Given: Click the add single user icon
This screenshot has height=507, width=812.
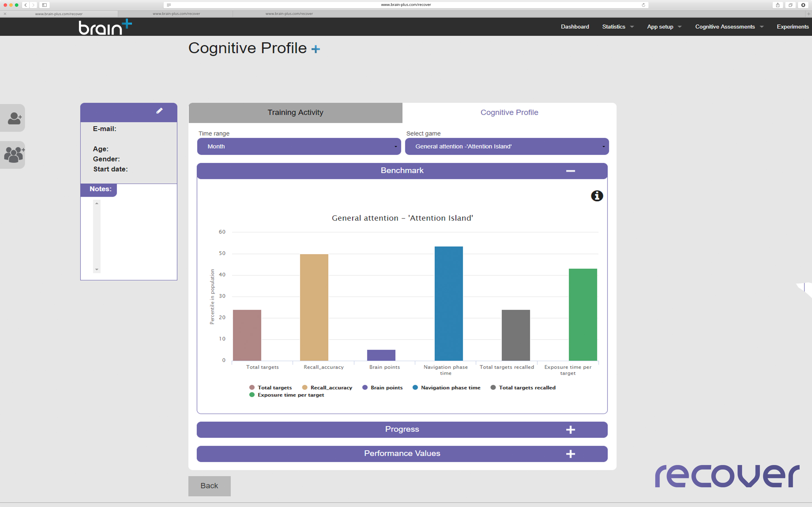Looking at the screenshot, I should point(14,118).
